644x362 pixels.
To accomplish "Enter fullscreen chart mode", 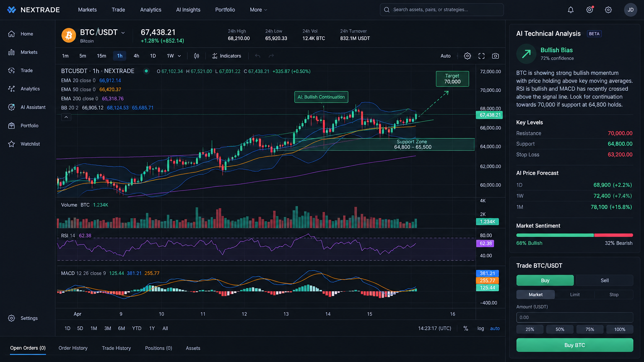I will click(x=481, y=56).
